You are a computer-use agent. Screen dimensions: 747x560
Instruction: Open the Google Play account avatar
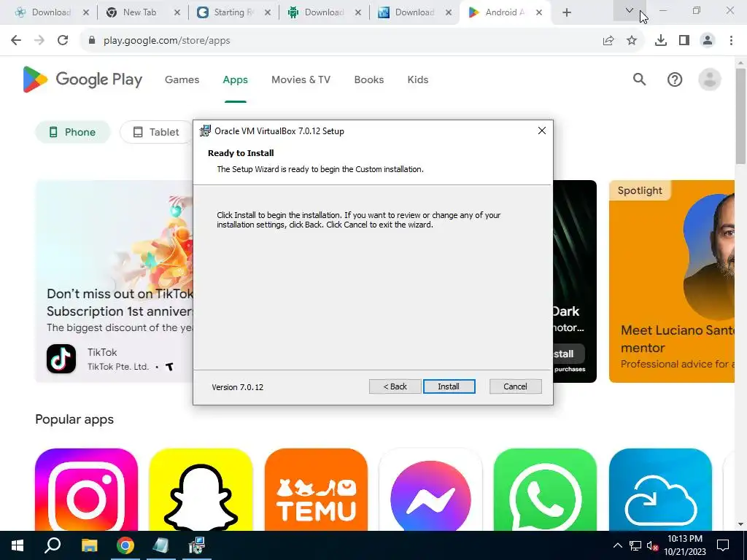[x=709, y=79]
